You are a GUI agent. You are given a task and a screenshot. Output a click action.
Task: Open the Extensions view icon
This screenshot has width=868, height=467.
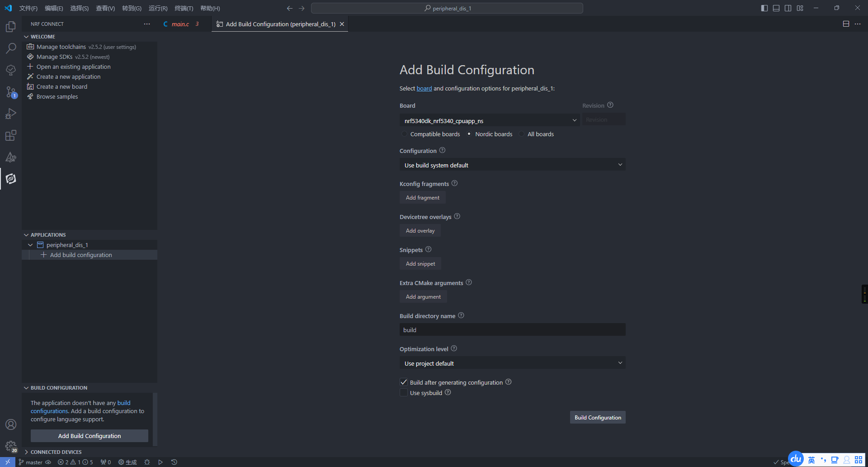pyautogui.click(x=11, y=135)
